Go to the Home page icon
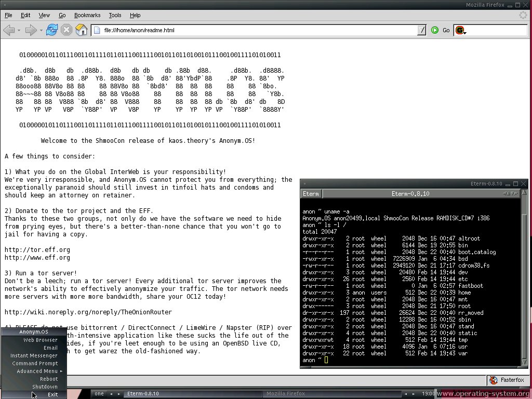Screen dimensions: 532x399 pos(82,30)
